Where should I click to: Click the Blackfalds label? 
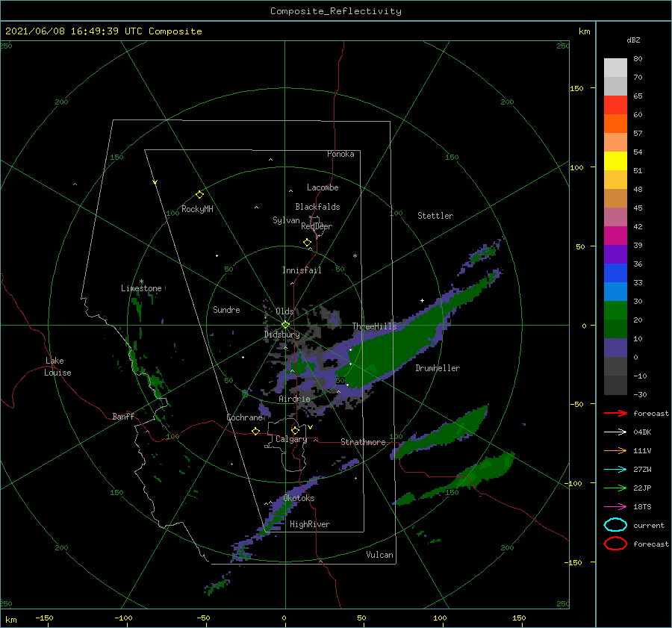click(317, 207)
